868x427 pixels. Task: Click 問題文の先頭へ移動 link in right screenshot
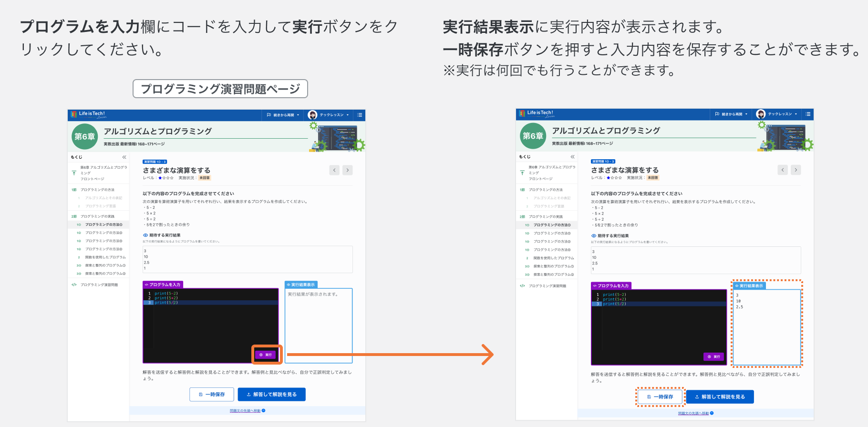pos(693,413)
